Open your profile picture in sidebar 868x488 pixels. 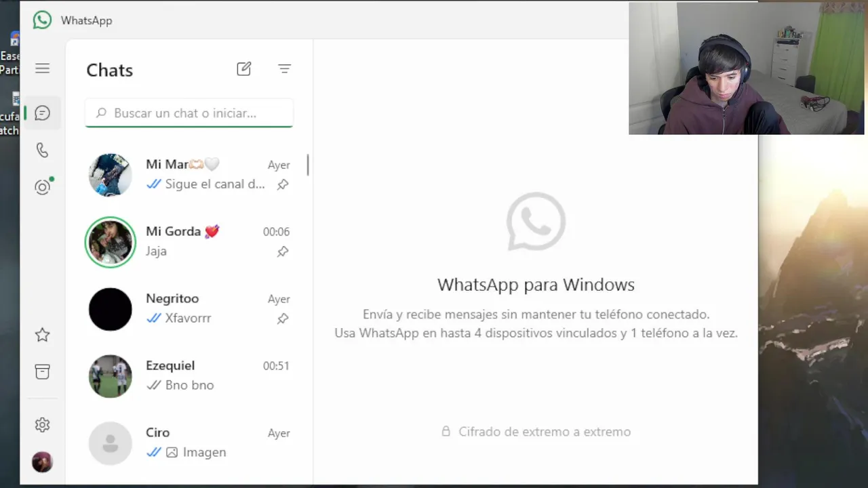click(x=42, y=462)
